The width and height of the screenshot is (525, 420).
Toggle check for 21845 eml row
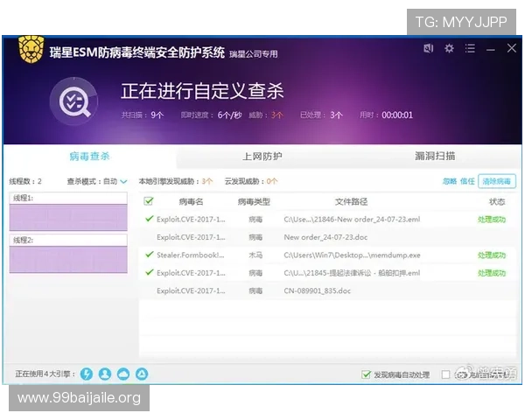click(x=150, y=272)
